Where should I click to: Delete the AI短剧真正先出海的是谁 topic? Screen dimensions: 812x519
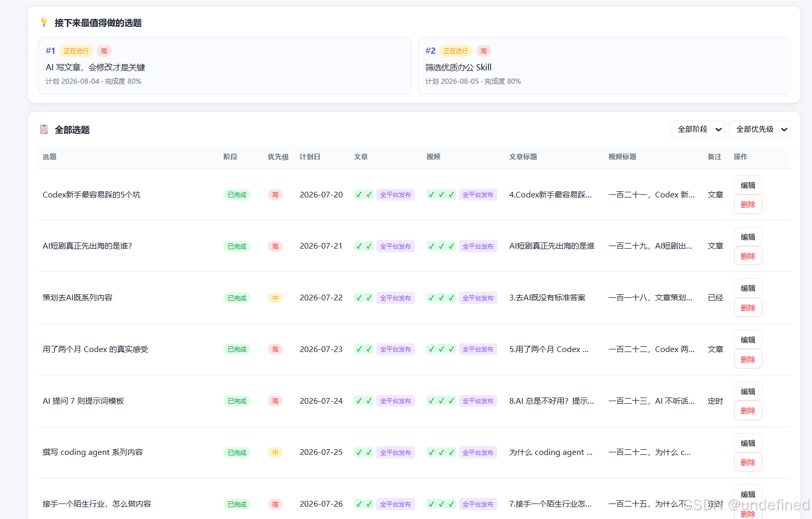[x=748, y=256]
